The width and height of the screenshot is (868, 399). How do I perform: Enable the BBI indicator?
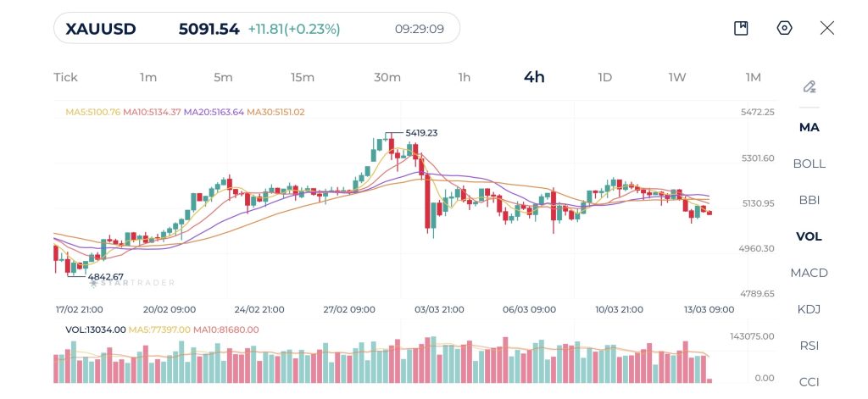(x=810, y=200)
